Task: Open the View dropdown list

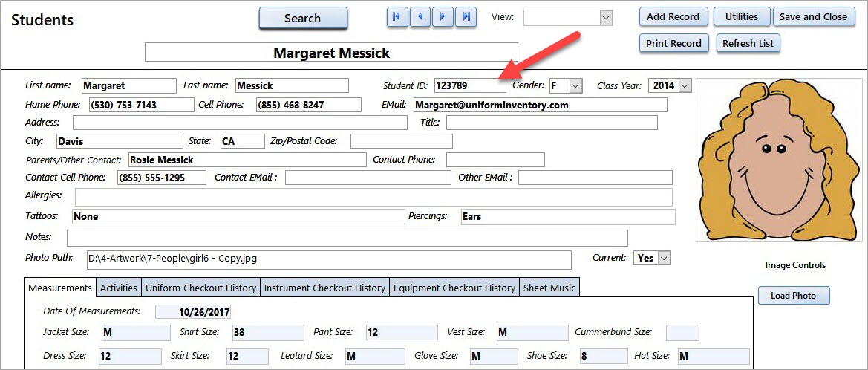Action: [606, 18]
